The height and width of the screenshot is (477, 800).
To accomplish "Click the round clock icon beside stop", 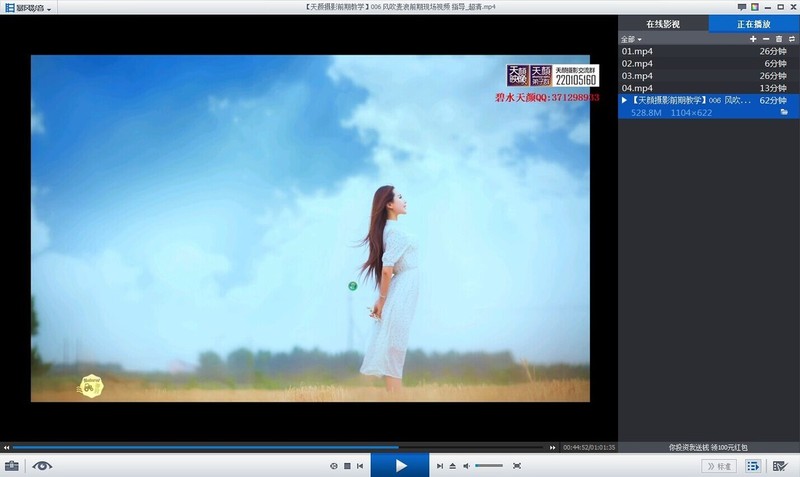I will [x=334, y=466].
